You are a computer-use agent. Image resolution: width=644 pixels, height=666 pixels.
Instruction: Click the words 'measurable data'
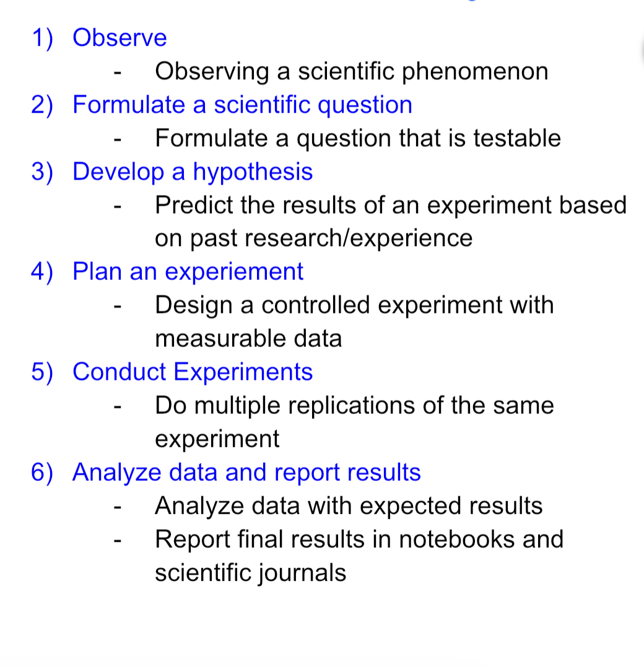pos(248,339)
